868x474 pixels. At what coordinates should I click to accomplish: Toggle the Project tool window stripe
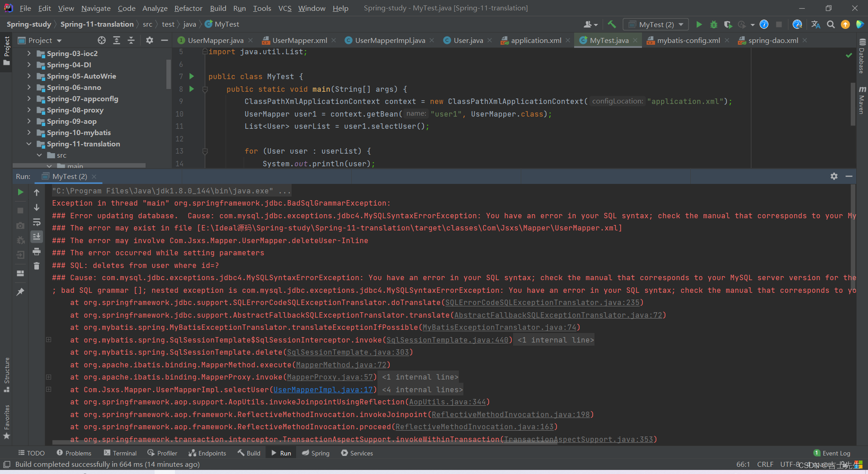pos(6,51)
